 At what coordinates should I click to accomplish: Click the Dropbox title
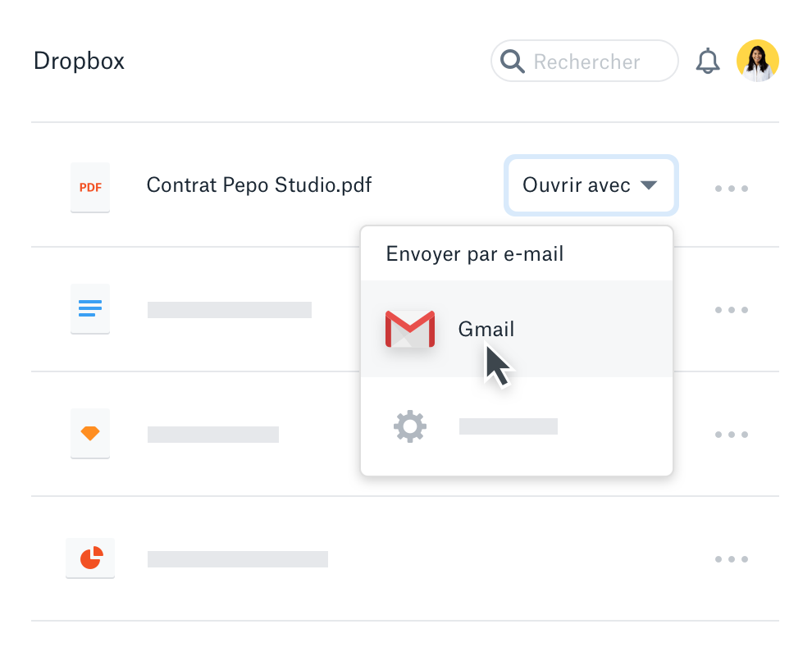tap(79, 61)
